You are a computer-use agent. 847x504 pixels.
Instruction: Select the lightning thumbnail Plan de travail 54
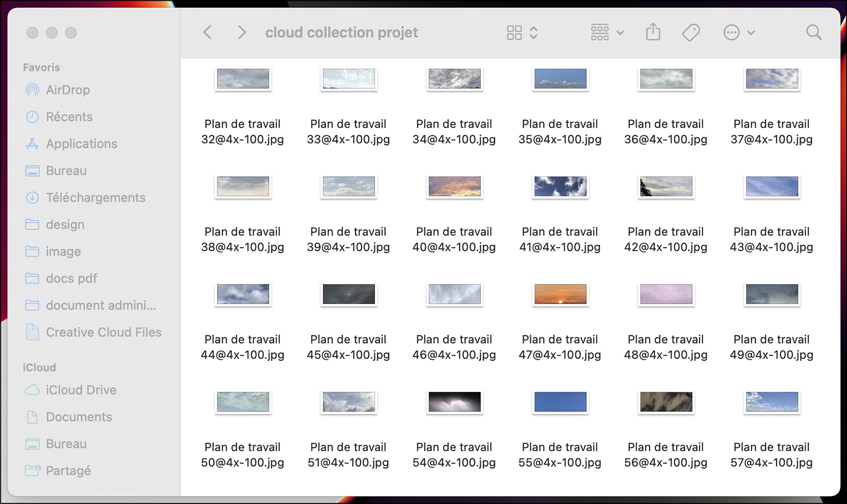click(454, 401)
